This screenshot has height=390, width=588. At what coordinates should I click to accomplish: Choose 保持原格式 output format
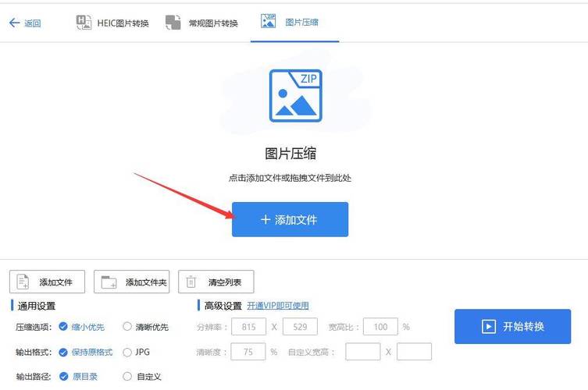point(86,352)
